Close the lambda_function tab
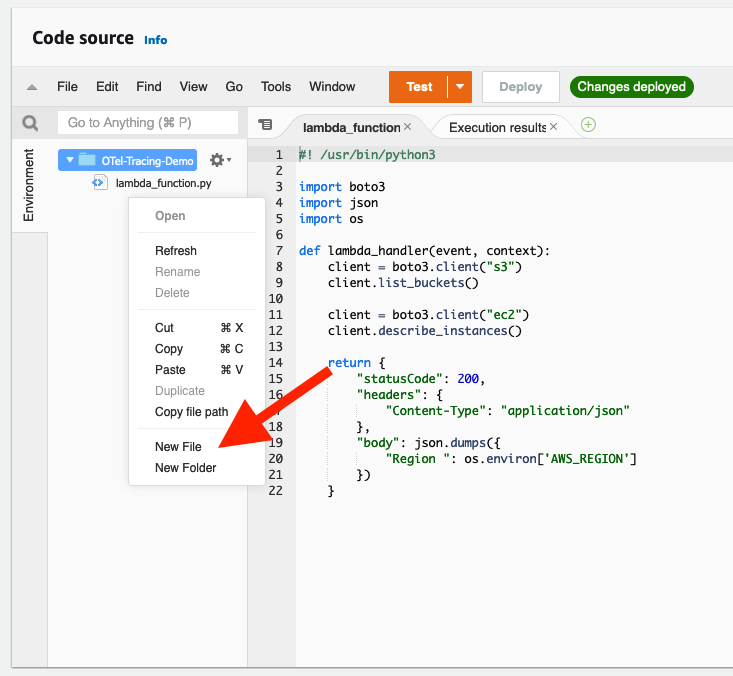This screenshot has height=676, width=733. pyautogui.click(x=408, y=127)
